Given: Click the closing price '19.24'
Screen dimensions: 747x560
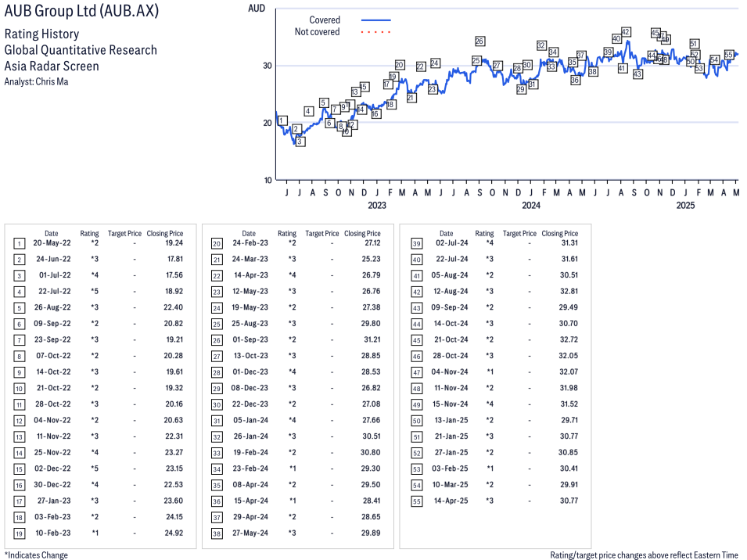Looking at the screenshot, I should coord(174,243).
